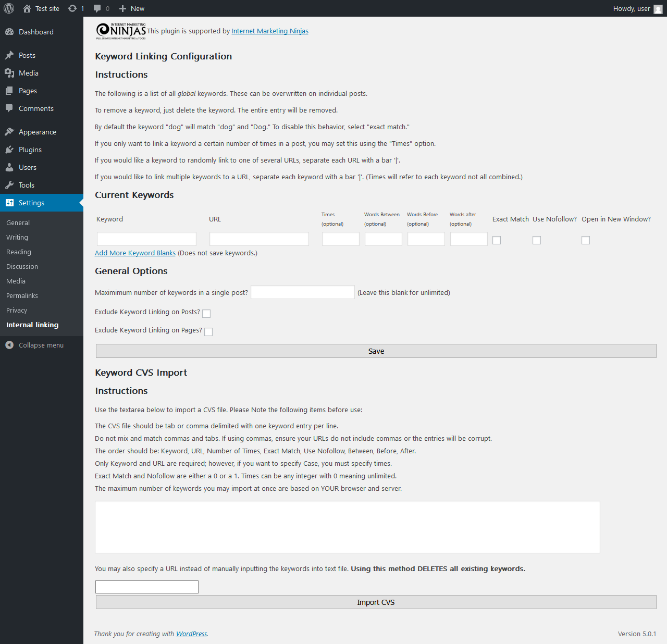Click the Current Keywords heading

coord(134,195)
